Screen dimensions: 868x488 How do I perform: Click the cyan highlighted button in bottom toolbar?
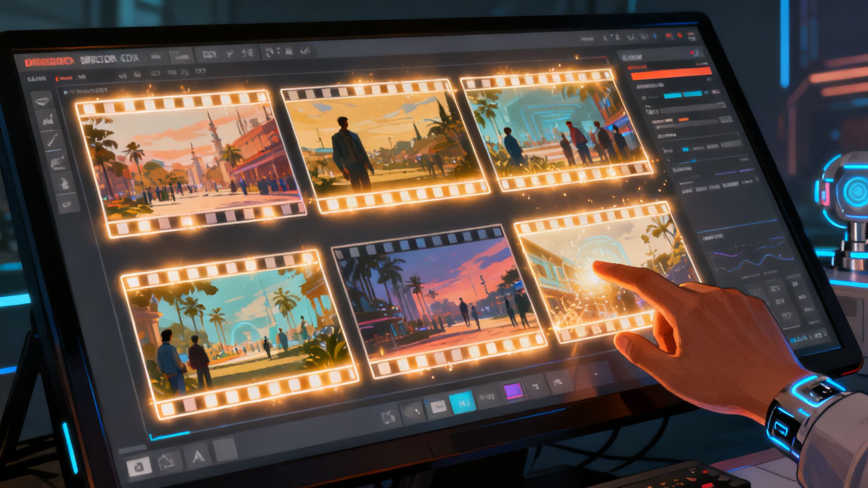coord(462,402)
